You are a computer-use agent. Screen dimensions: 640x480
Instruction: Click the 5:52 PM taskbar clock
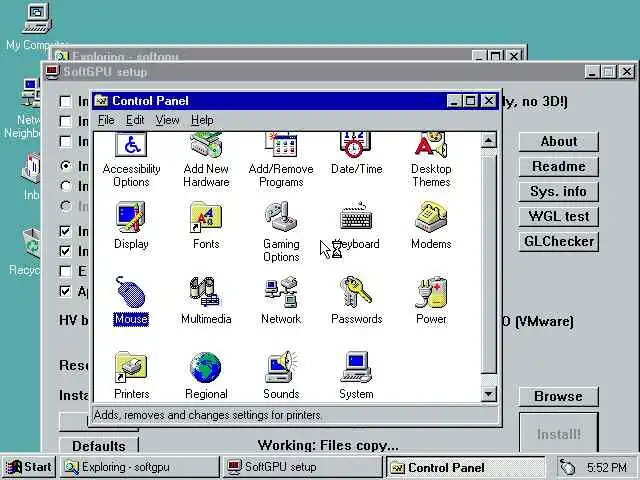pos(607,467)
